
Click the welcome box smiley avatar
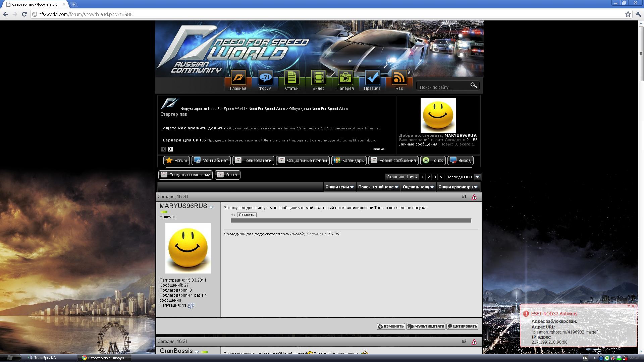(x=438, y=116)
